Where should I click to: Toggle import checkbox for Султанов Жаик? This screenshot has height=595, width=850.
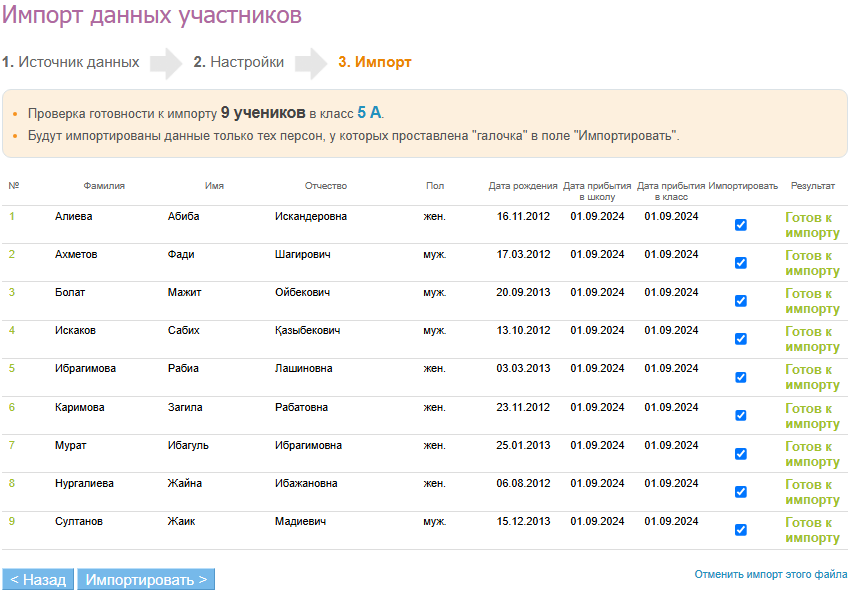coord(741,530)
